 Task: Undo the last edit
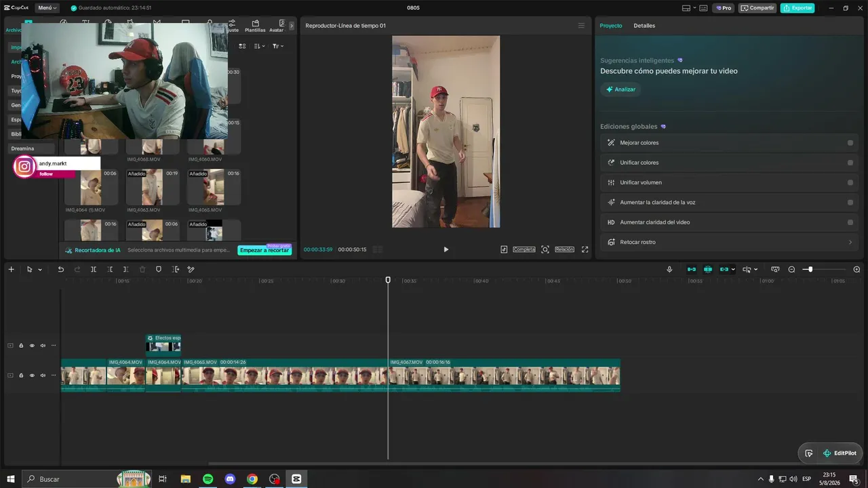60,269
